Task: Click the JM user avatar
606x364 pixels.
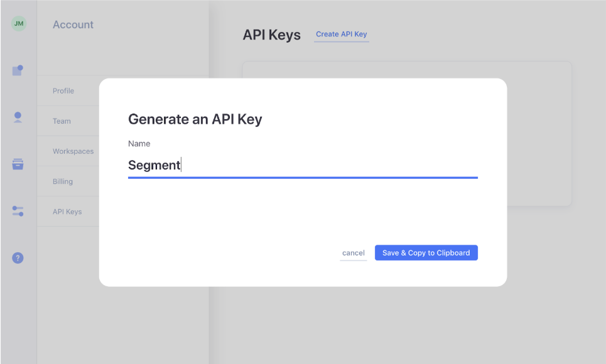Action: pyautogui.click(x=19, y=24)
